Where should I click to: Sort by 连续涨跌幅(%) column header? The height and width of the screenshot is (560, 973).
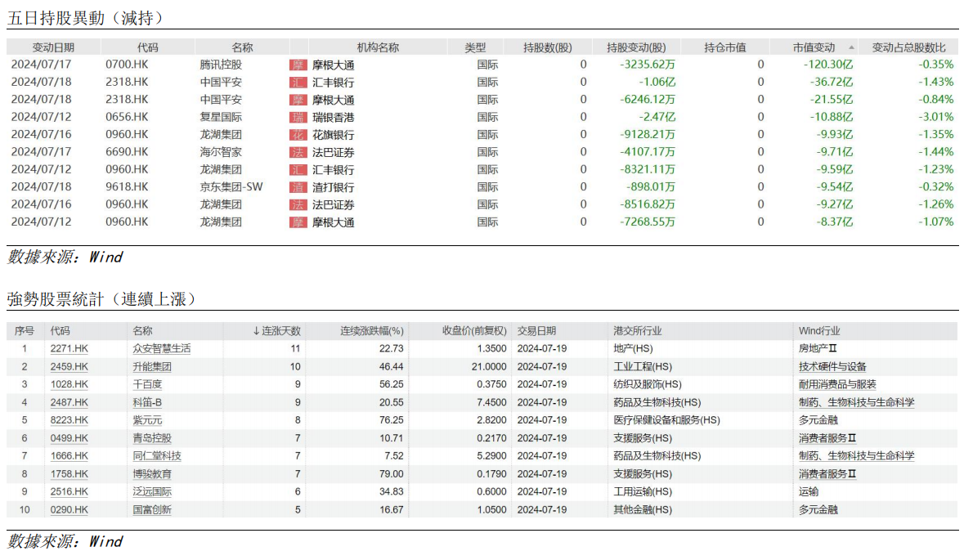[372, 331]
